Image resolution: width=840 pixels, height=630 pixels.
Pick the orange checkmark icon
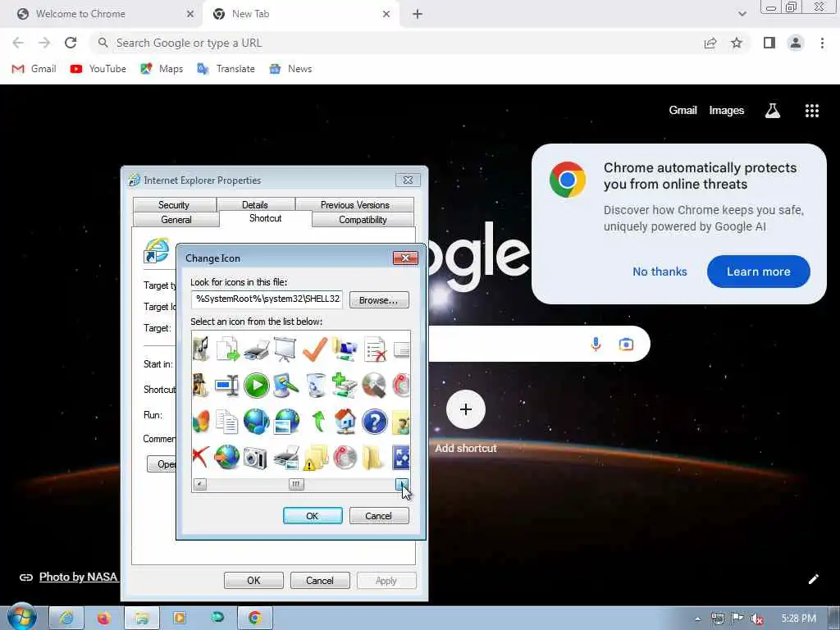(315, 349)
